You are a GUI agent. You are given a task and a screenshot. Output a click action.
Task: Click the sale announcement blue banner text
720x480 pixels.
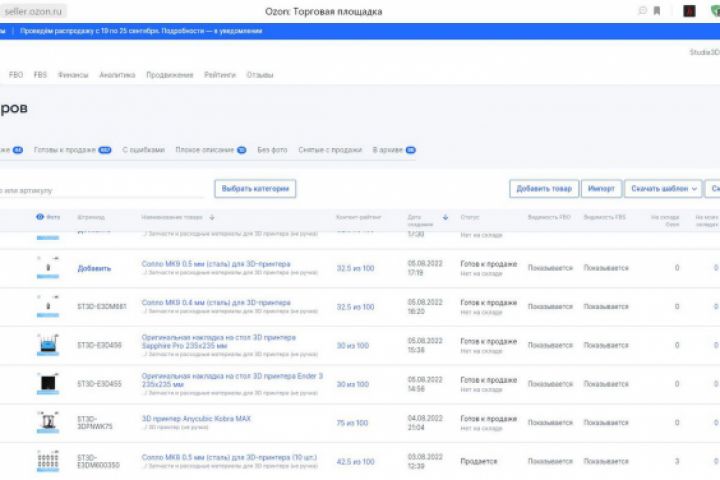pyautogui.click(x=141, y=31)
